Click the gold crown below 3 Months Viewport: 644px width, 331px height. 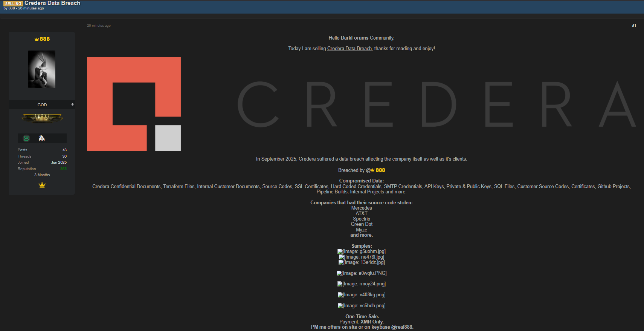click(x=42, y=185)
